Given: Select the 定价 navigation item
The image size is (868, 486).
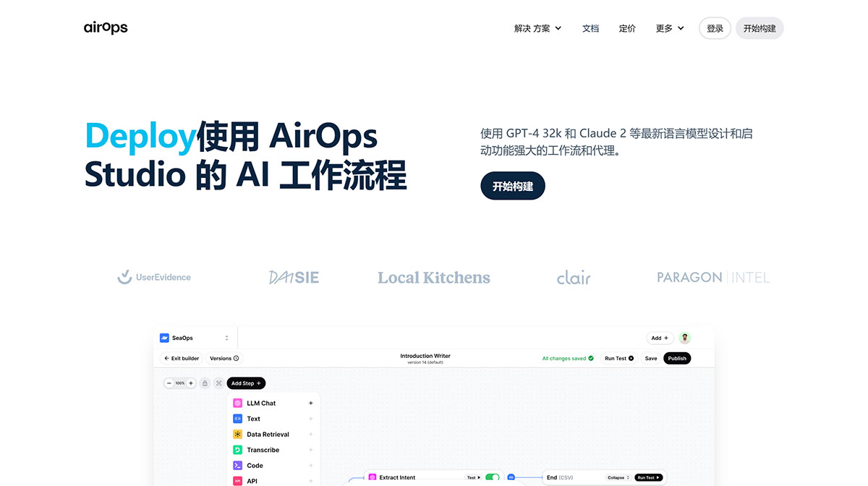Looking at the screenshot, I should click(x=626, y=28).
